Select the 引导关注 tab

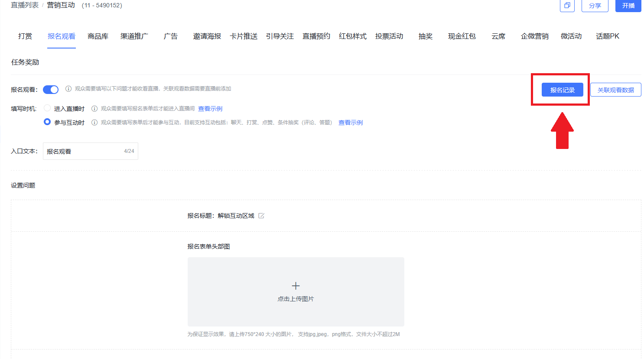280,36
